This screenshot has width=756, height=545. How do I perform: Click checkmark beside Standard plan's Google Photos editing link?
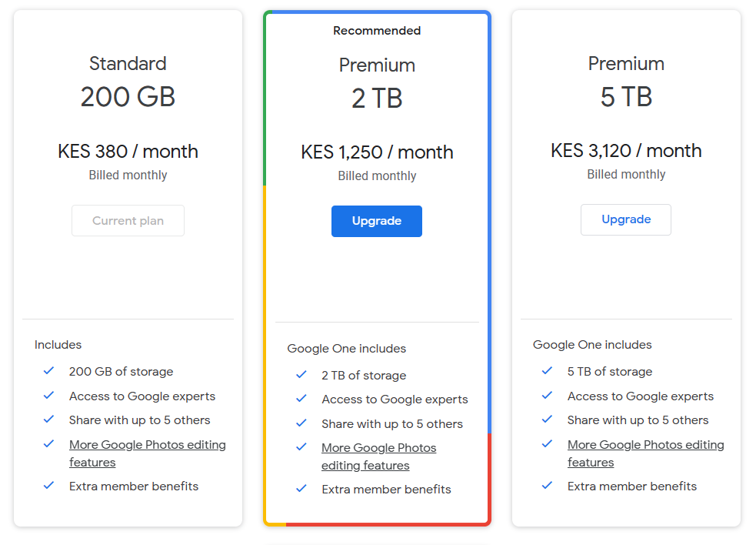48,443
